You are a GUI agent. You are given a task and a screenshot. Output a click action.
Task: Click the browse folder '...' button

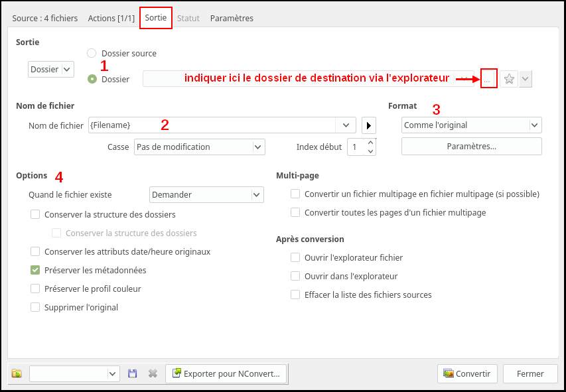point(488,79)
